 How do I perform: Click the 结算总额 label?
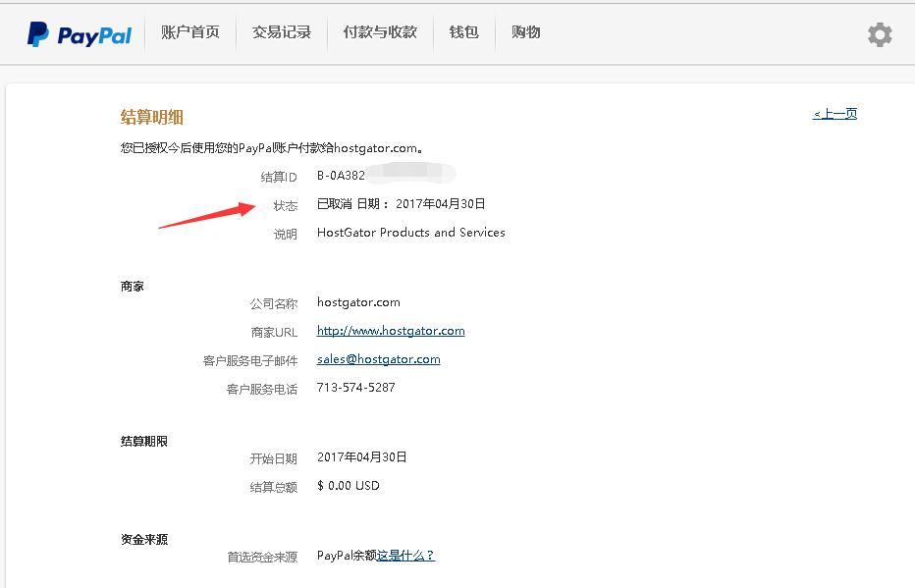[x=274, y=487]
